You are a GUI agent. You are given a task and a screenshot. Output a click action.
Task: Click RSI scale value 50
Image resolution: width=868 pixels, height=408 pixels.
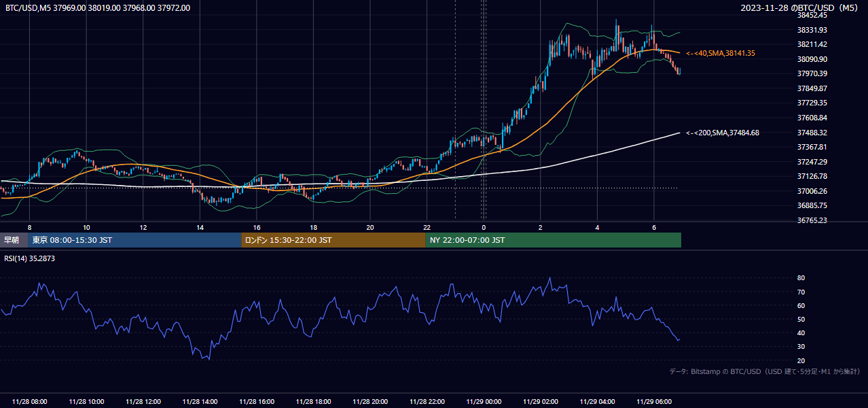801,319
